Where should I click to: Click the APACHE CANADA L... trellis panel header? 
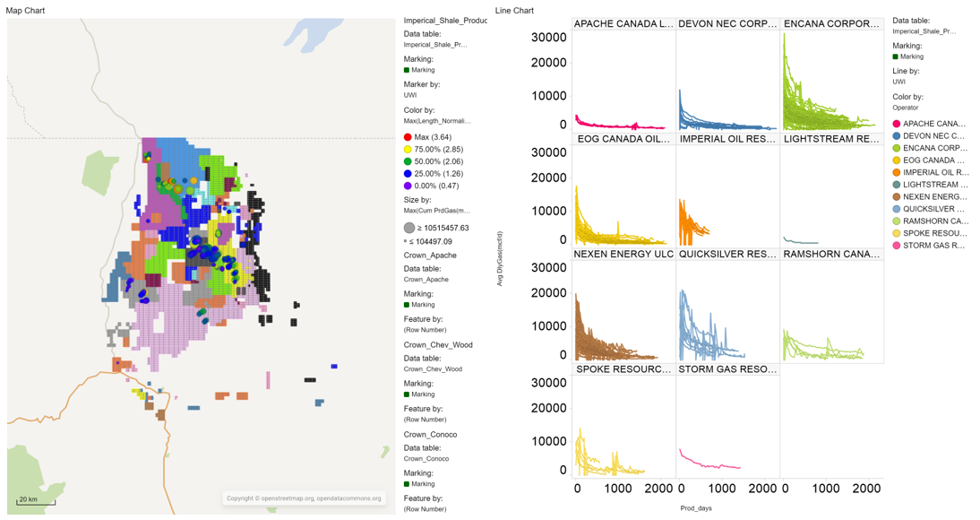[x=623, y=24]
